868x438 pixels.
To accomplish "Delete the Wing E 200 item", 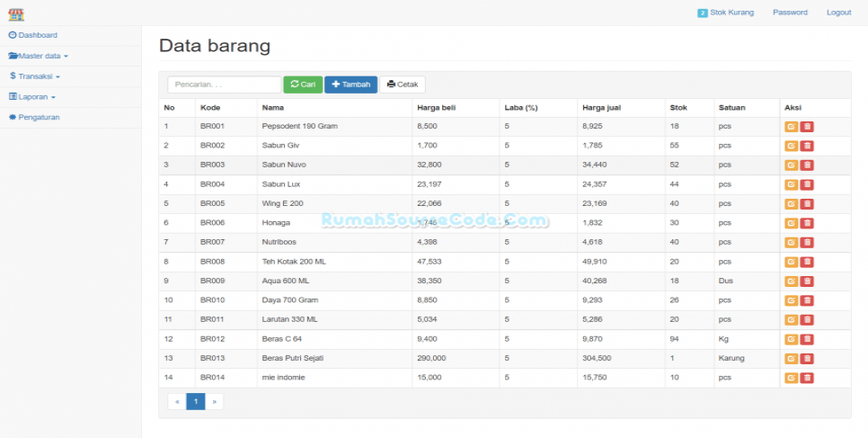I will point(807,204).
